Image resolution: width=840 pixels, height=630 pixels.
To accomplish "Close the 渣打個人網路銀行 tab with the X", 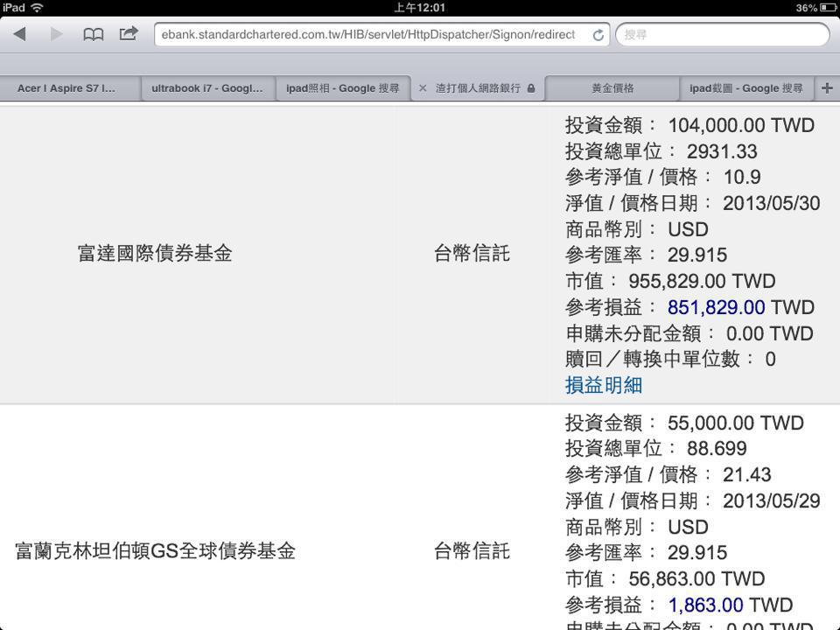I will [423, 88].
